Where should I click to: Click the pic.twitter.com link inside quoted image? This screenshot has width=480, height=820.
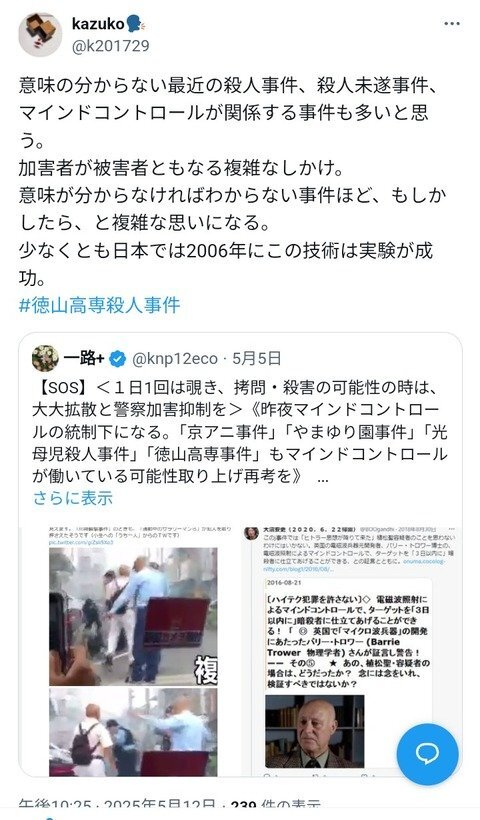[81, 542]
